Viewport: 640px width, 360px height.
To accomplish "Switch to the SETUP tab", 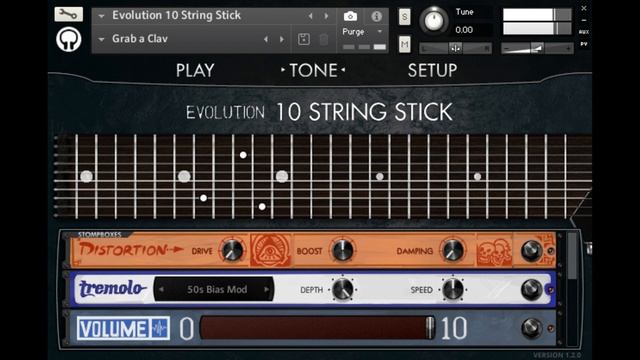I will click(432, 70).
